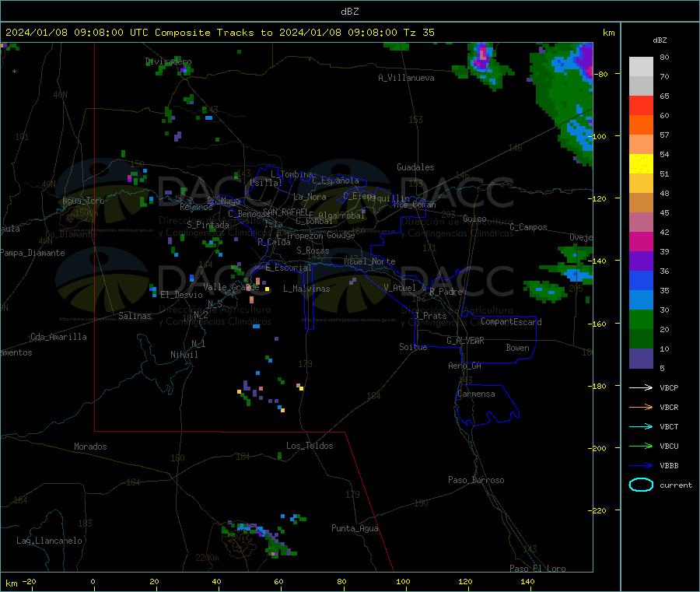This screenshot has width=700, height=592.
Task: Click the Divisadero location label
Action: 168,61
